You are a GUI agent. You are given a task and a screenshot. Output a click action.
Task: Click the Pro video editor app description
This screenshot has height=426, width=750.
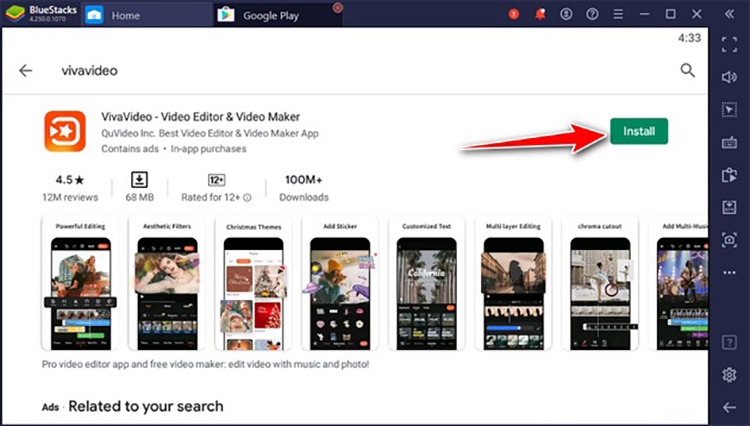point(206,364)
